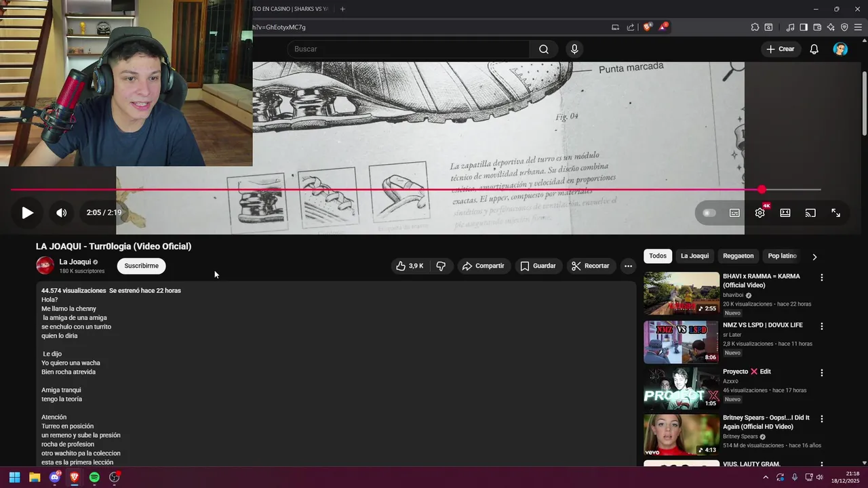The height and width of the screenshot is (488, 868).
Task: Click the share page icon in address bar
Action: (x=631, y=27)
